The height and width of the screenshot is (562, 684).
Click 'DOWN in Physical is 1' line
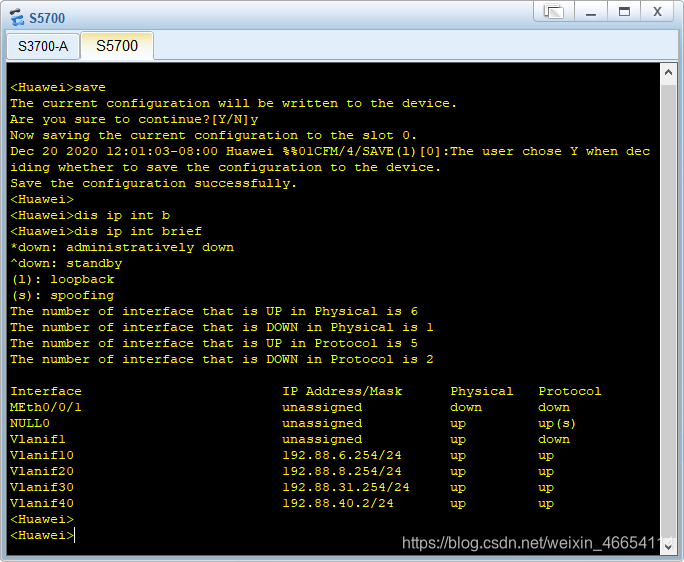(x=222, y=327)
